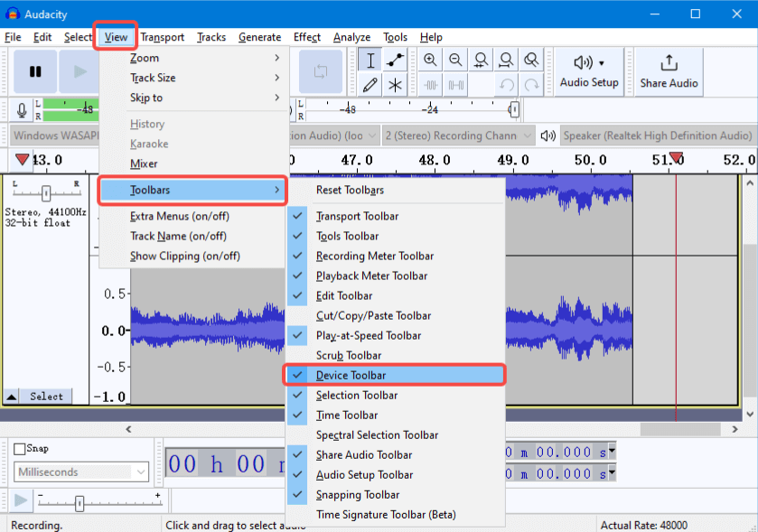Open the Milliseconds snap-to dropdown

pos(81,471)
